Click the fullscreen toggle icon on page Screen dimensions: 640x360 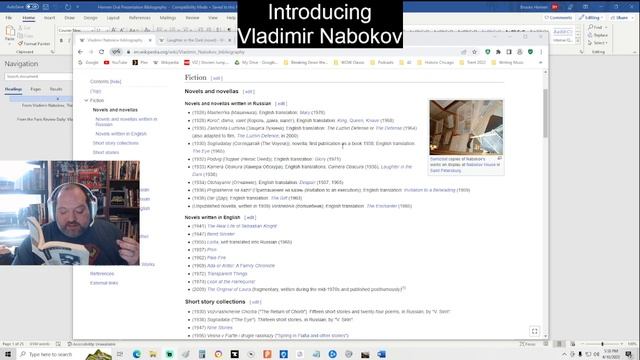(535, 331)
